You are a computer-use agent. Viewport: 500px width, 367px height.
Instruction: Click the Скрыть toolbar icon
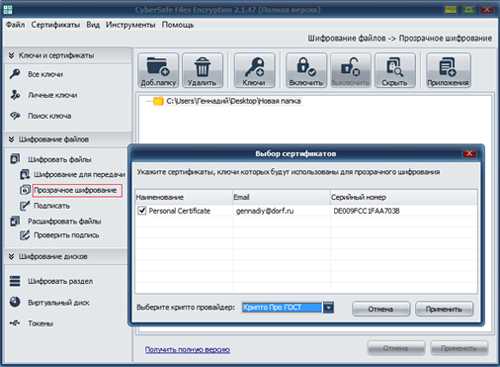(395, 70)
